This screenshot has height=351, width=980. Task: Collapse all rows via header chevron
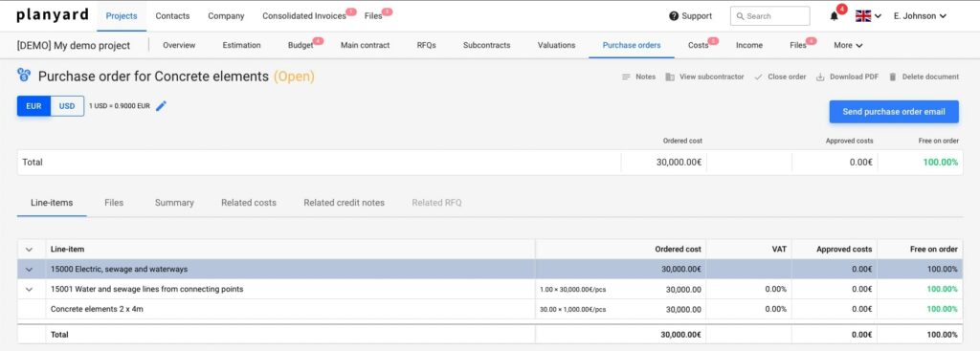[29, 250]
